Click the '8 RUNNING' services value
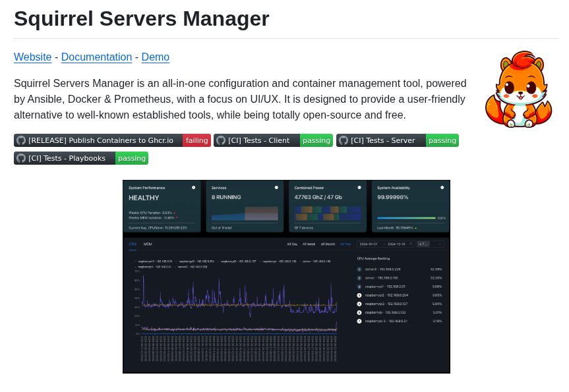 tap(226, 197)
